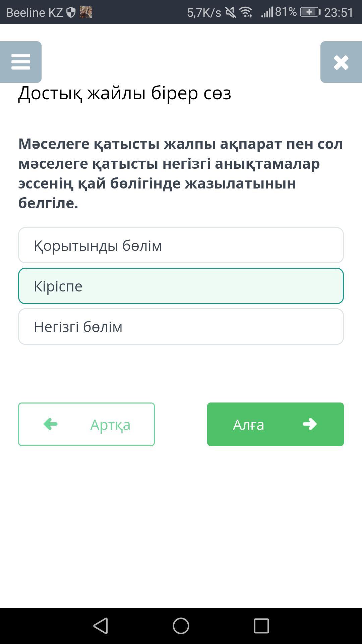Tap the battery indicator icon
The width and height of the screenshot is (362, 644).
(x=310, y=12)
